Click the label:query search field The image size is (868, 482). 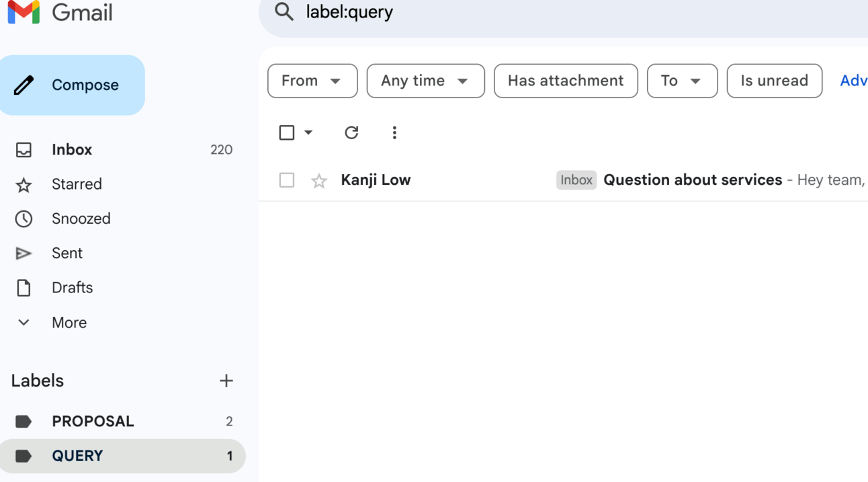(470, 12)
